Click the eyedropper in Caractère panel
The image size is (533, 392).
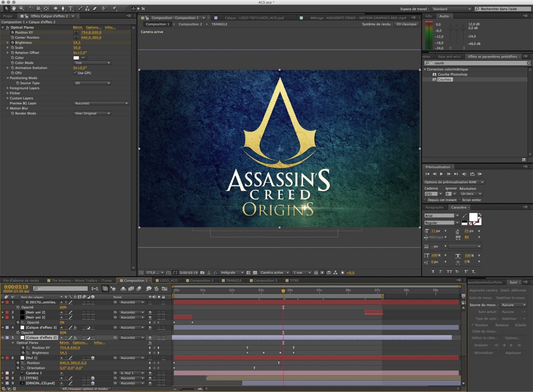pyautogui.click(x=464, y=216)
